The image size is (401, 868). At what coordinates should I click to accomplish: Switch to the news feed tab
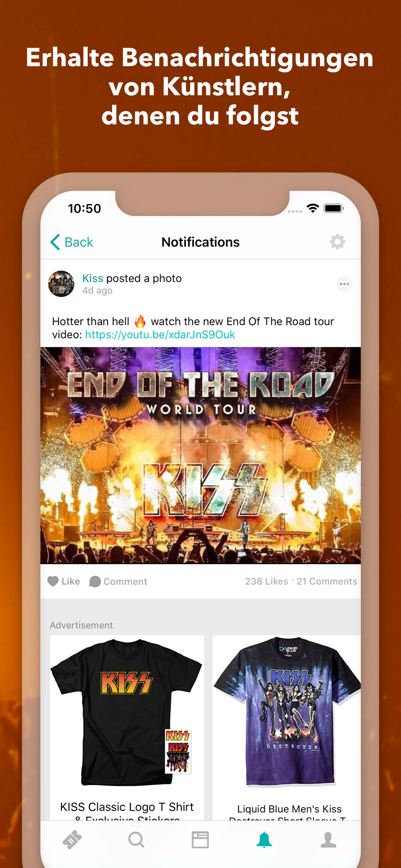pyautogui.click(x=200, y=840)
